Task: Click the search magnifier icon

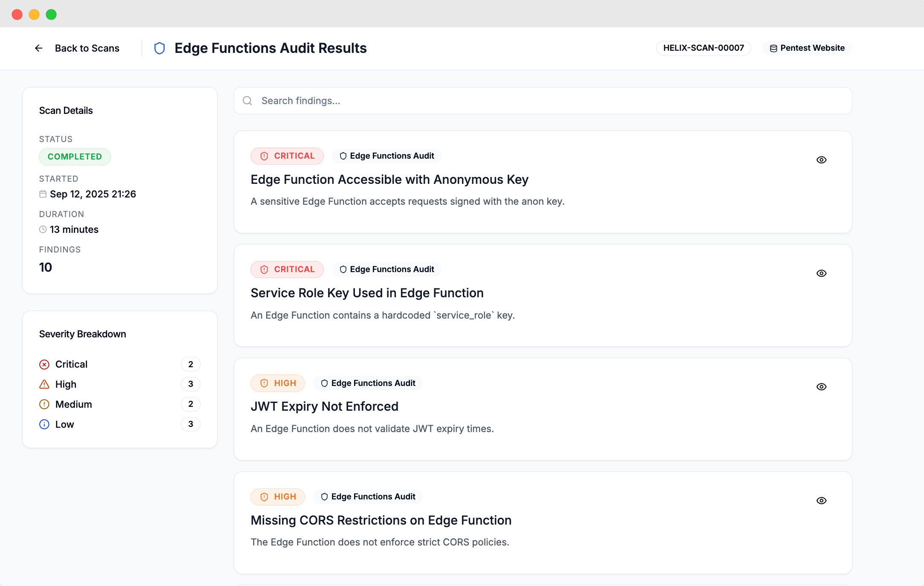Action: [247, 101]
